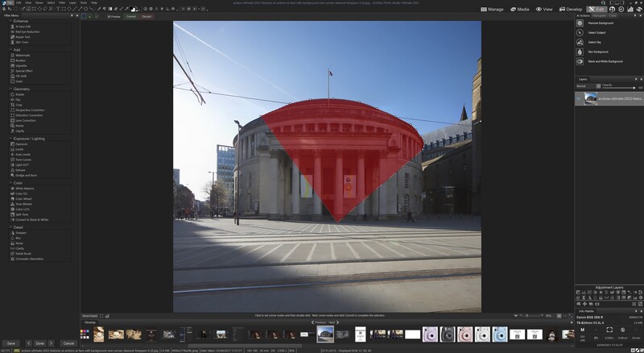
Task: Collapse the Geometry filter group
Action: click(x=10, y=89)
